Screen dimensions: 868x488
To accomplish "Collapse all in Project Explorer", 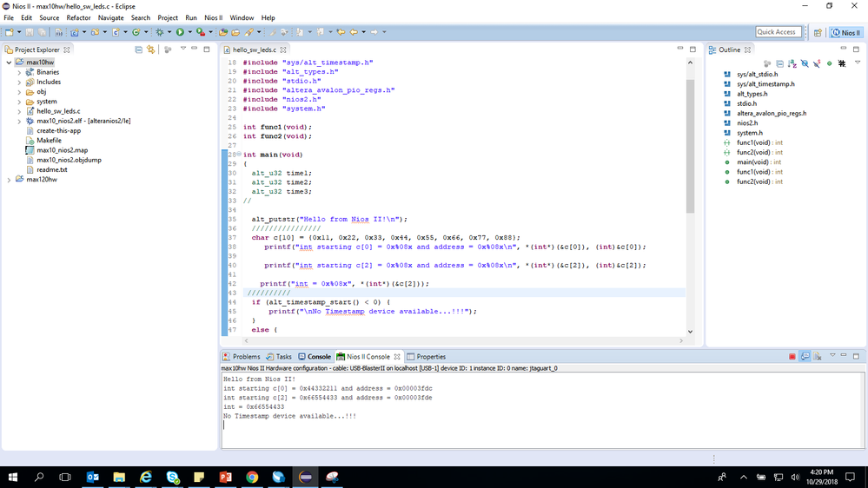I will pyautogui.click(x=138, y=49).
